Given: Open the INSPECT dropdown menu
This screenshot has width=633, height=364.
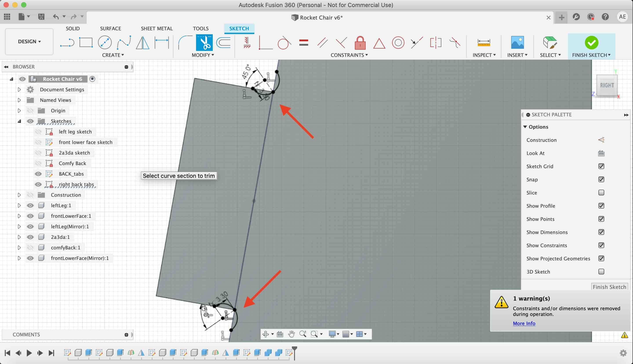Looking at the screenshot, I should [x=484, y=55].
